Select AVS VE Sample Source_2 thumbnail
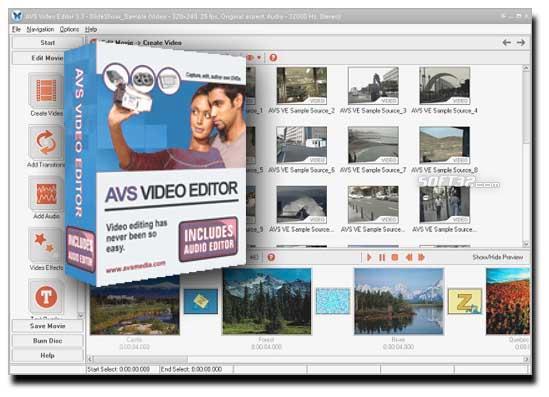Viewport: 549px width, 397px height. [301, 86]
